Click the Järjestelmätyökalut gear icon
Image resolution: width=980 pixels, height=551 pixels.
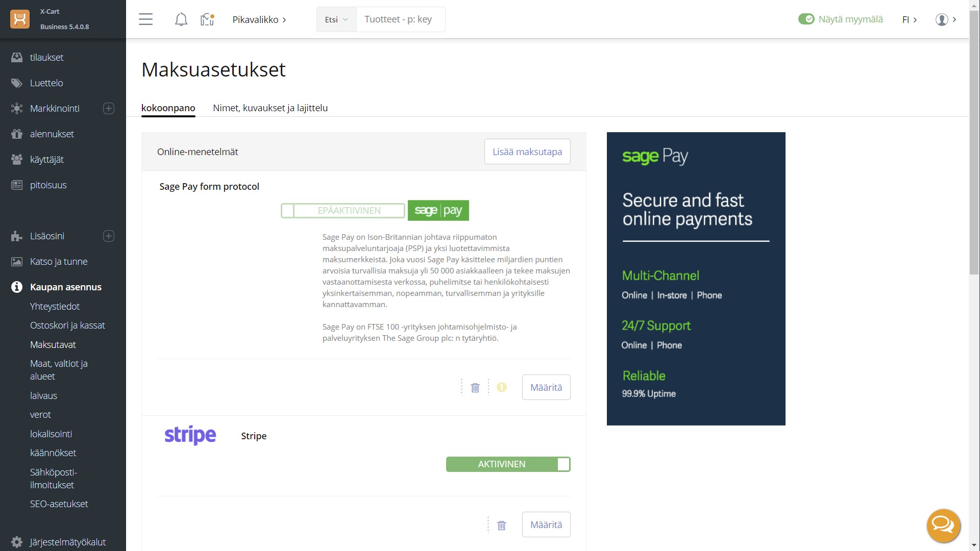[x=17, y=542]
